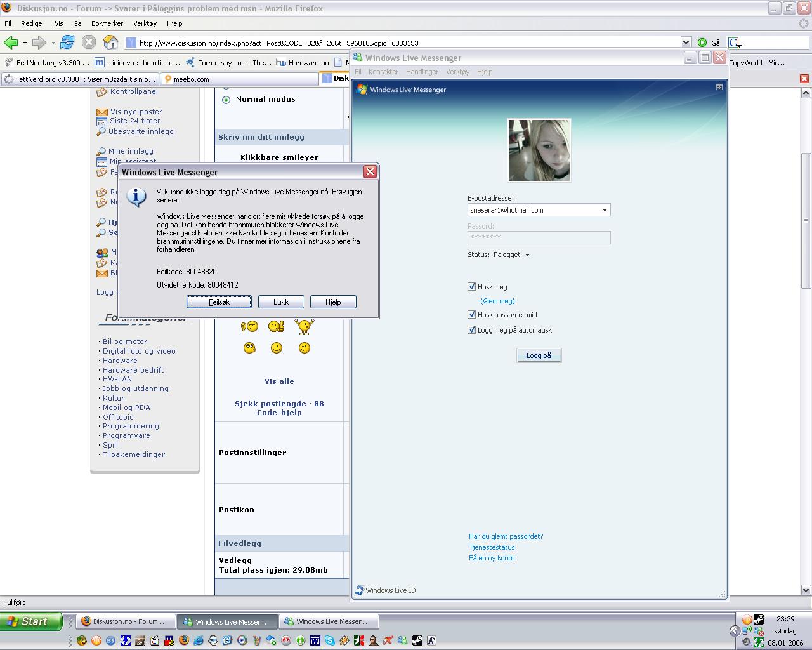Toggle the Husk meg checkbox
Viewport: 812px width, 650px height.
(x=471, y=287)
